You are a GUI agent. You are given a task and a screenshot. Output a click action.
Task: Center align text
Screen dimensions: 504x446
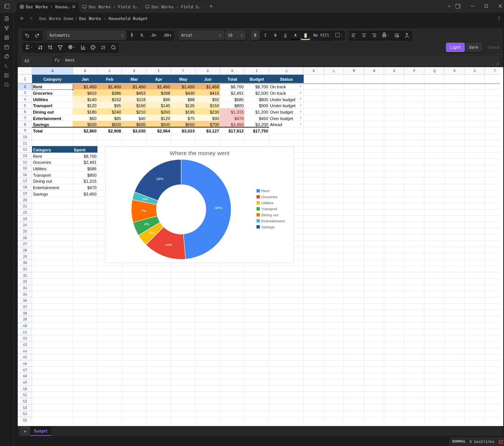click(364, 35)
